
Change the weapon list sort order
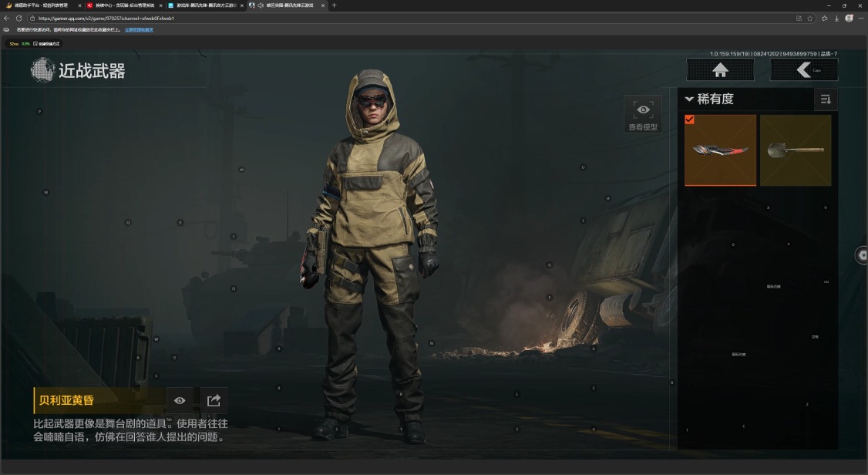(x=826, y=99)
